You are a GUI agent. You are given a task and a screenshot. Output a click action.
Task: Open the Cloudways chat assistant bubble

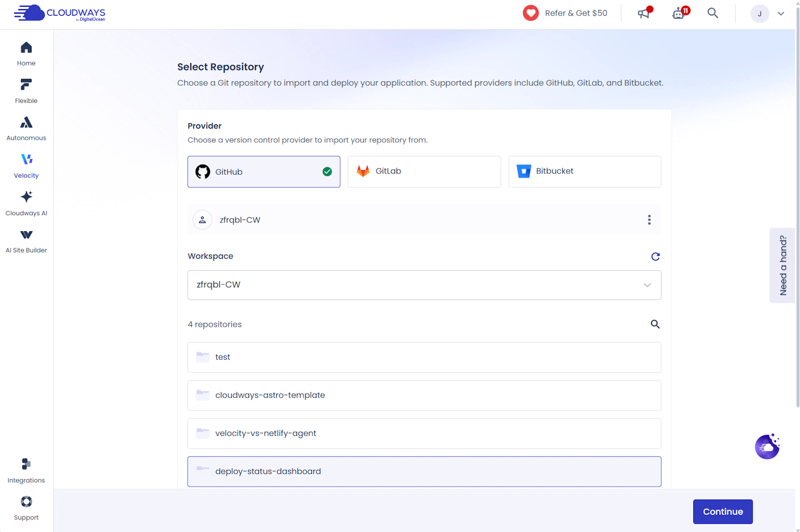click(x=767, y=447)
